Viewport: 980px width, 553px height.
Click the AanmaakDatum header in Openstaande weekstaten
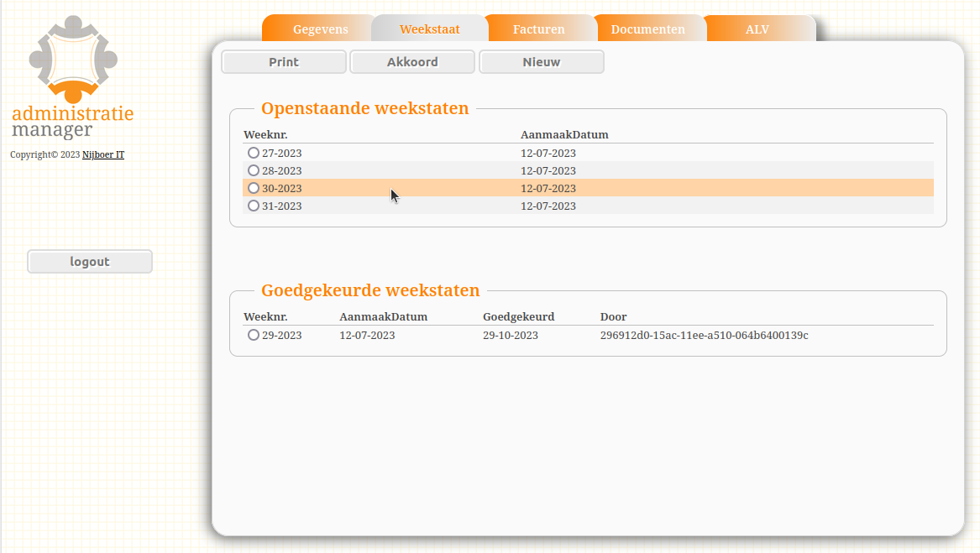click(564, 134)
